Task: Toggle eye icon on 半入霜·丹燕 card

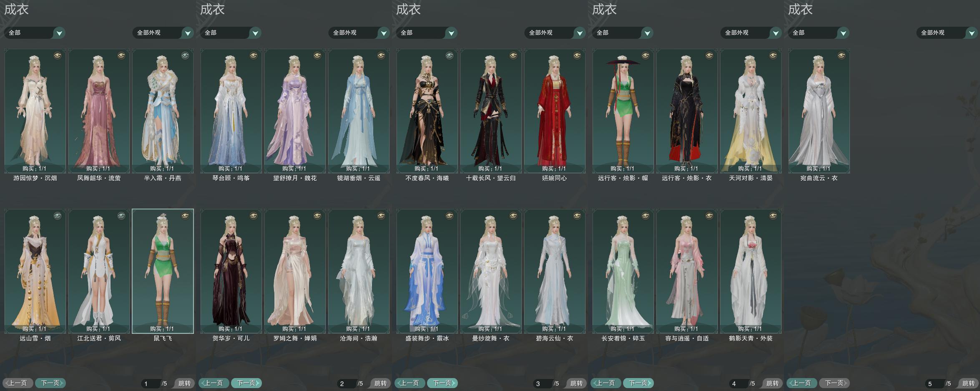Action: 185,55
